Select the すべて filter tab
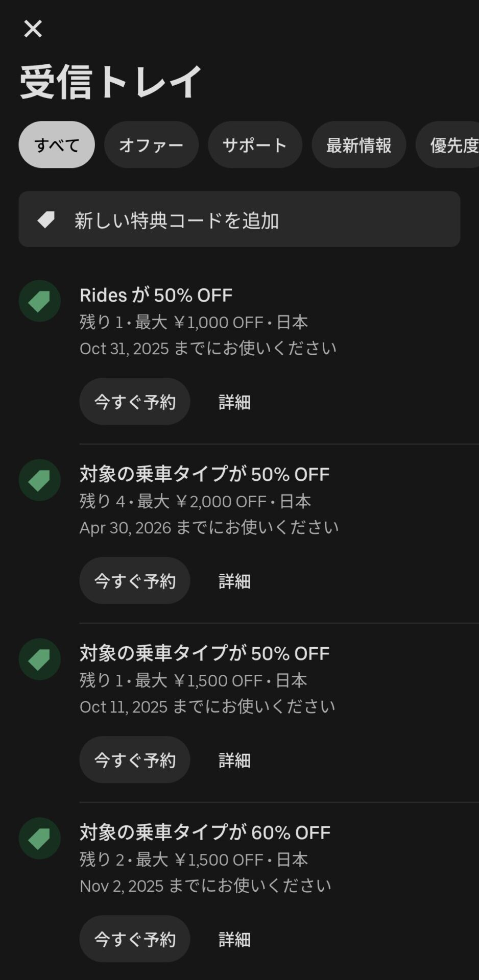Viewport: 479px width, 980px height. pyautogui.click(x=57, y=145)
